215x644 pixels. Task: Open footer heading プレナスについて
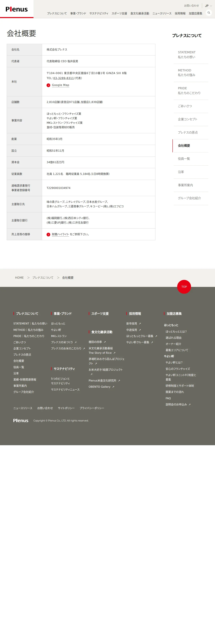click(x=27, y=314)
